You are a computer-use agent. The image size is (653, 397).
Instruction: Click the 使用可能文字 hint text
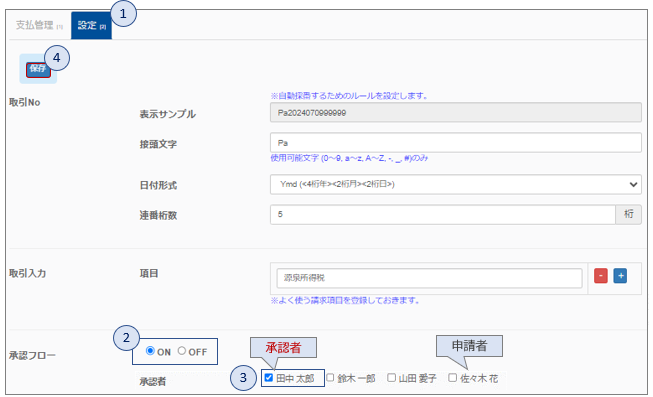(349, 158)
